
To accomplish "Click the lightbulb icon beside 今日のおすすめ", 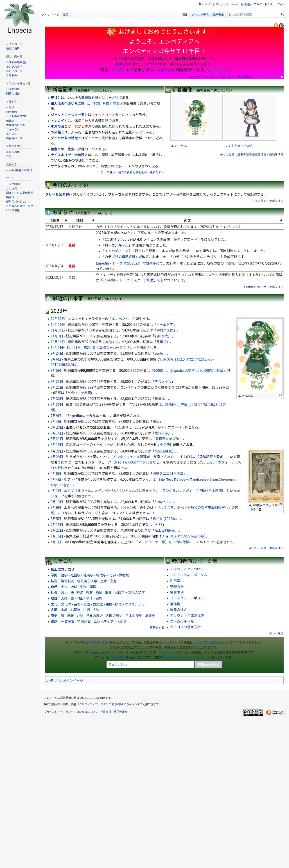I will 48,185.
